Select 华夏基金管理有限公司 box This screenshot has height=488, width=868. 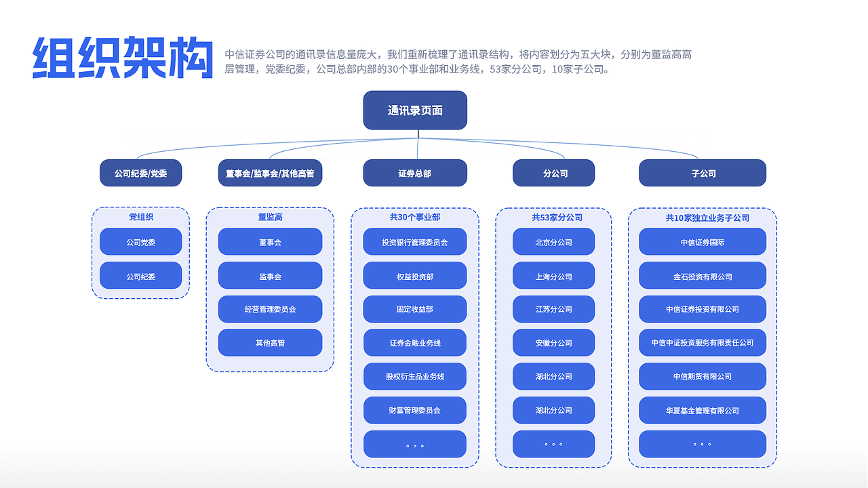coord(703,410)
